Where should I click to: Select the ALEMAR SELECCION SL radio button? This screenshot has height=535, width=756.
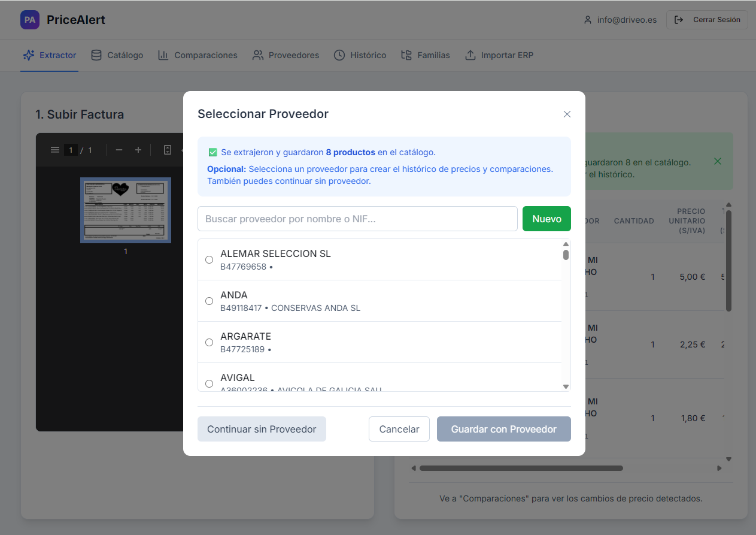(x=209, y=259)
